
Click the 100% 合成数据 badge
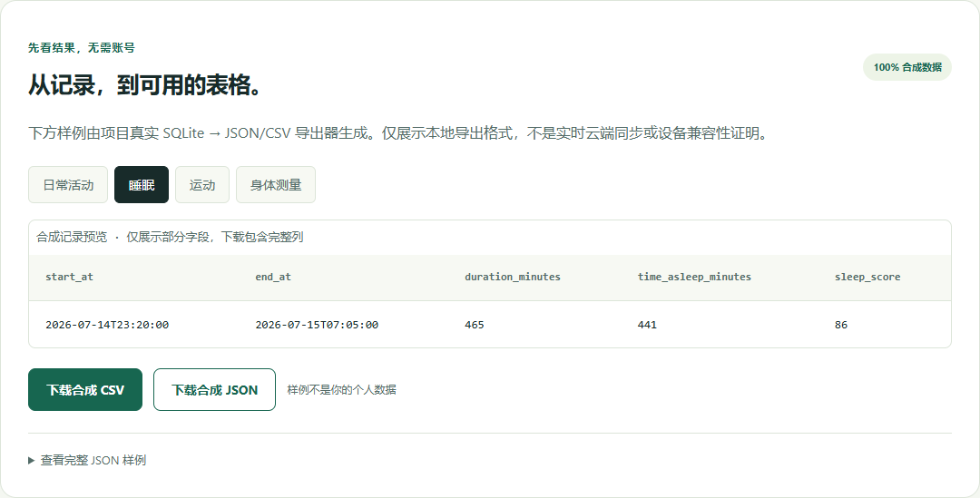click(906, 67)
